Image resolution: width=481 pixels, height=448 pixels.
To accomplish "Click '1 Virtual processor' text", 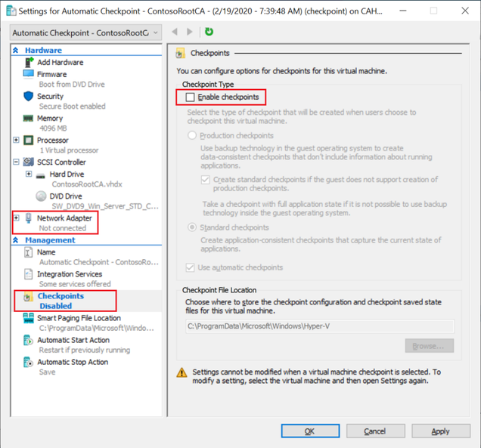I will tap(69, 150).
